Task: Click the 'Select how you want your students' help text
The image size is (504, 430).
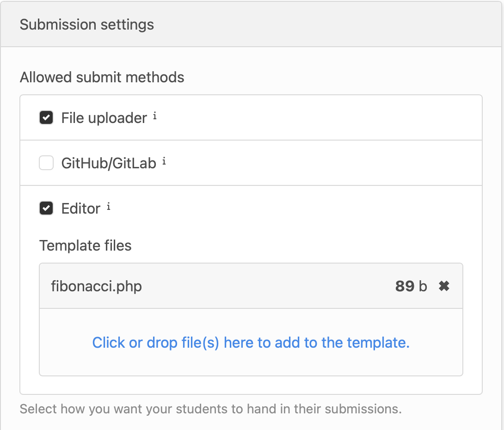Action: click(211, 409)
